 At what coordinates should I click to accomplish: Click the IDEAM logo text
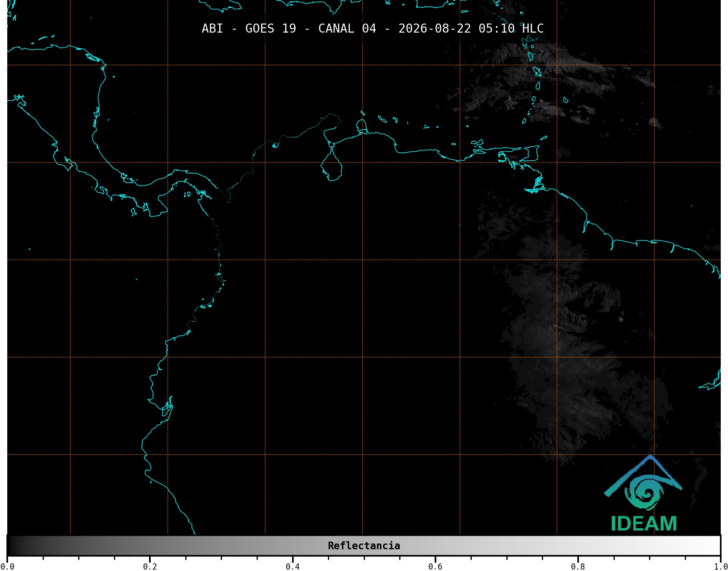tap(644, 524)
